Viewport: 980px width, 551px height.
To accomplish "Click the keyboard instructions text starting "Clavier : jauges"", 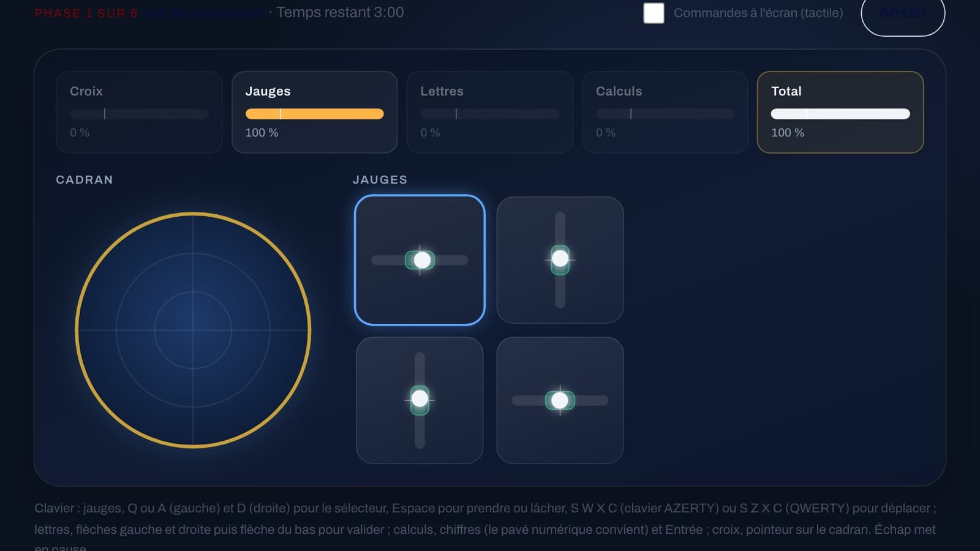I will (485, 527).
